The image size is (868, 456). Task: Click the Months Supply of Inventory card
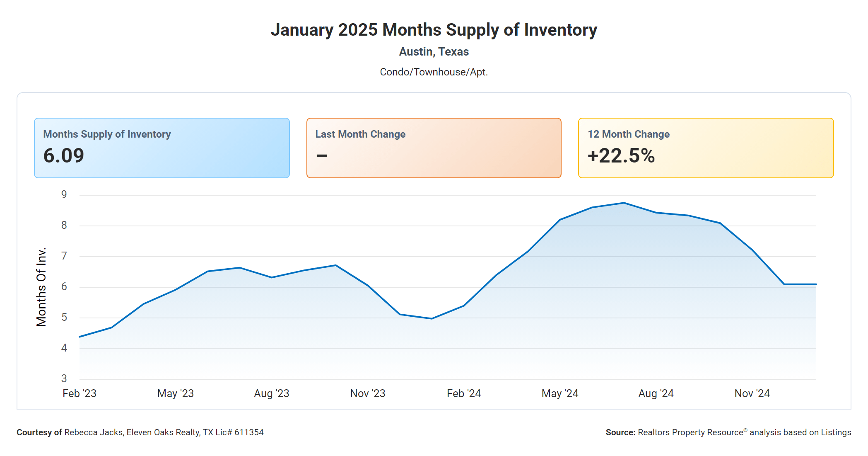tap(162, 148)
